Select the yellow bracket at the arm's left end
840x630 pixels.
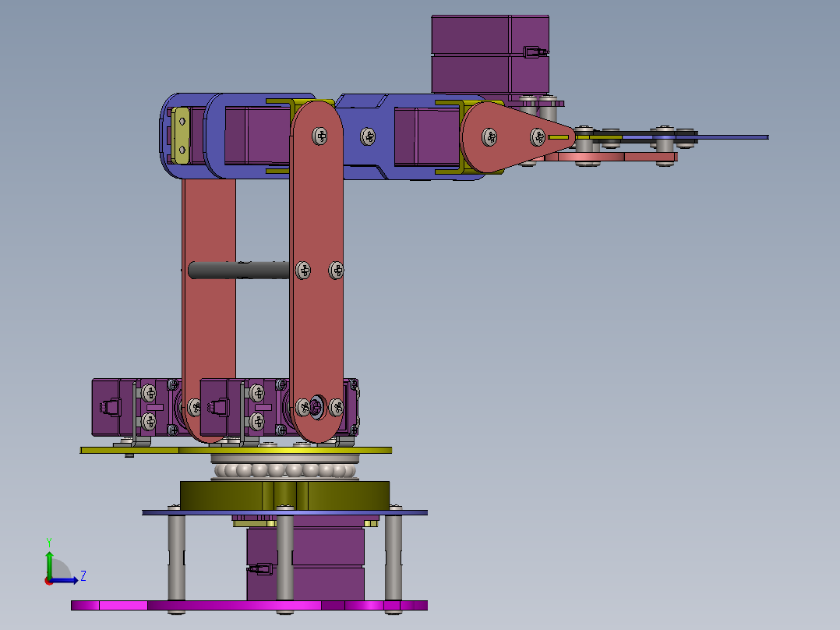click(x=180, y=135)
